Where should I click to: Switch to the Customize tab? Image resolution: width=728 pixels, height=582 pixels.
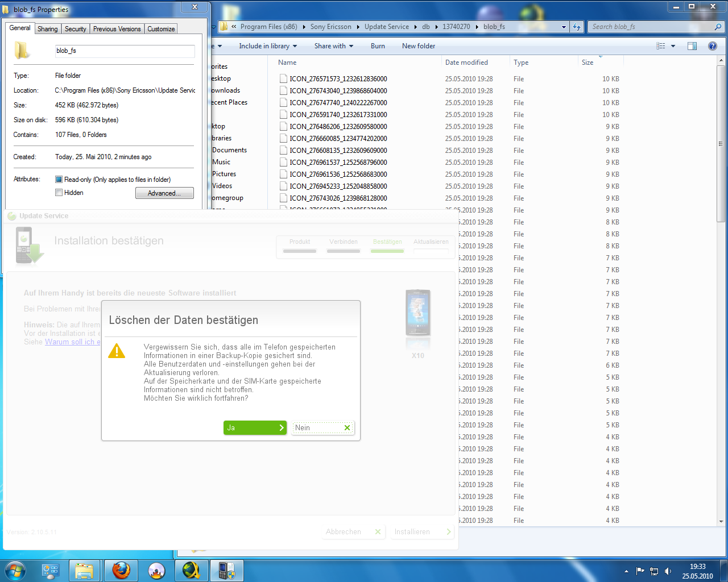[x=161, y=29]
